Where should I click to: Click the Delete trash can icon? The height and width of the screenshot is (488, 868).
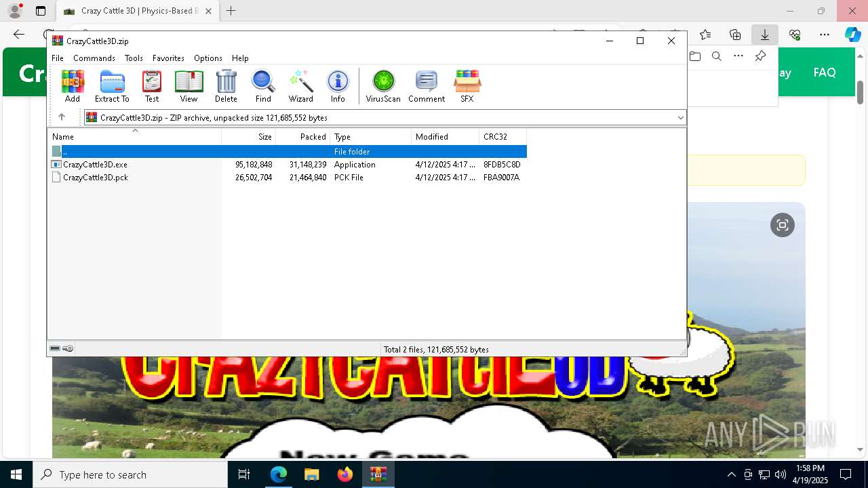(226, 86)
